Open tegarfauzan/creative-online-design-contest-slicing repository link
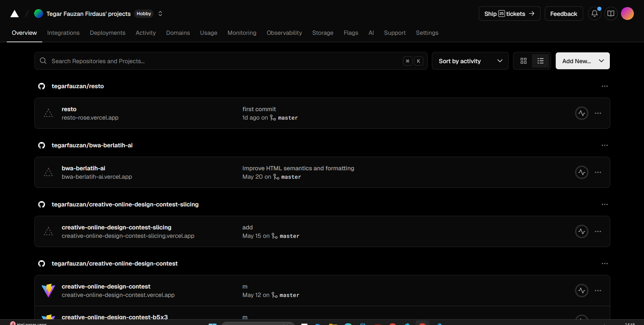Screen dimensions: 644x325 [x=125, y=204]
